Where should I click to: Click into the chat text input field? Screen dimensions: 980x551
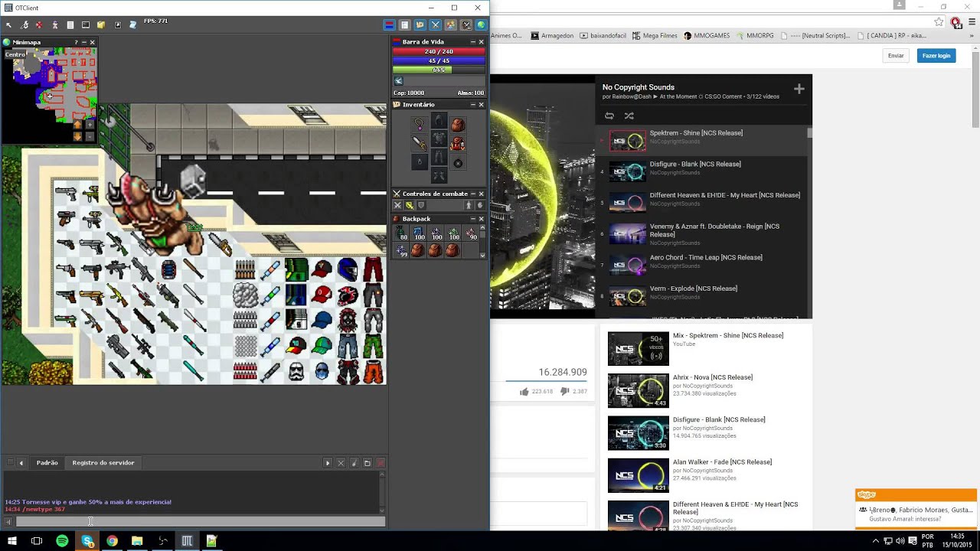(201, 522)
